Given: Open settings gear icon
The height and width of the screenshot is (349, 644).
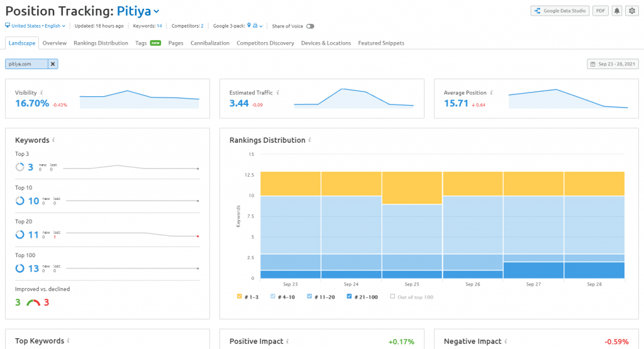Looking at the screenshot, I should click(632, 11).
